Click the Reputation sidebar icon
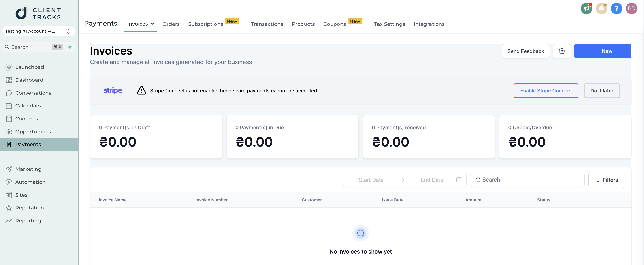This screenshot has width=644, height=265. [x=8, y=208]
